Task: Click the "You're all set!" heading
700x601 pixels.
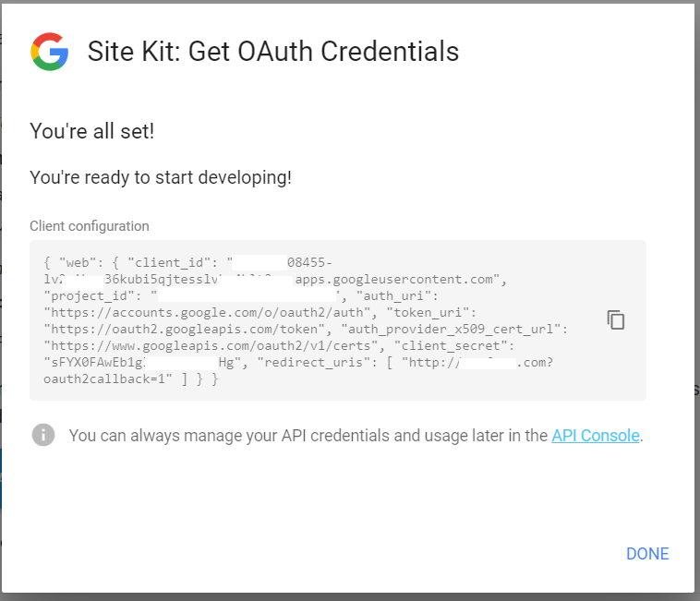Action: 91,131
